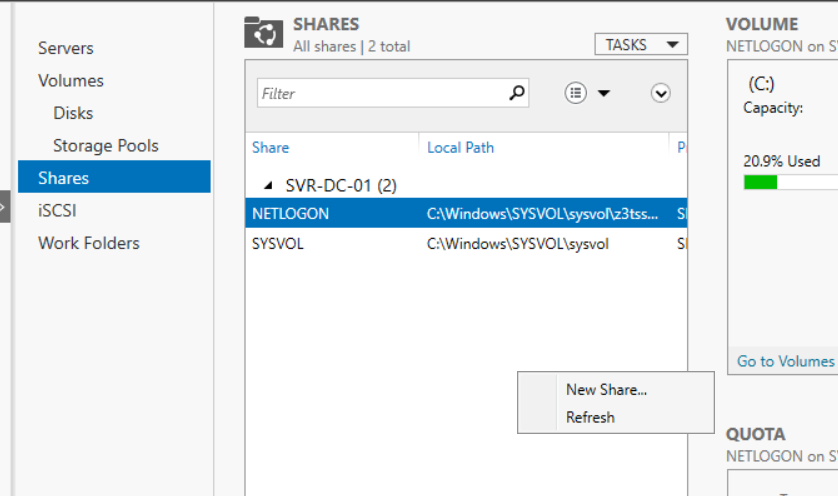The height and width of the screenshot is (496, 838).
Task: Navigate to Storage Pools
Action: [x=105, y=146]
